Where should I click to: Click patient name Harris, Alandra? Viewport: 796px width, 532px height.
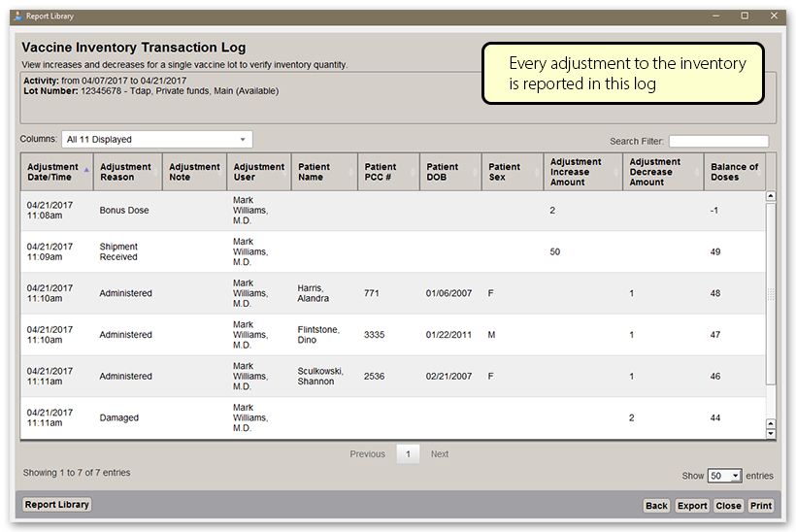point(313,293)
